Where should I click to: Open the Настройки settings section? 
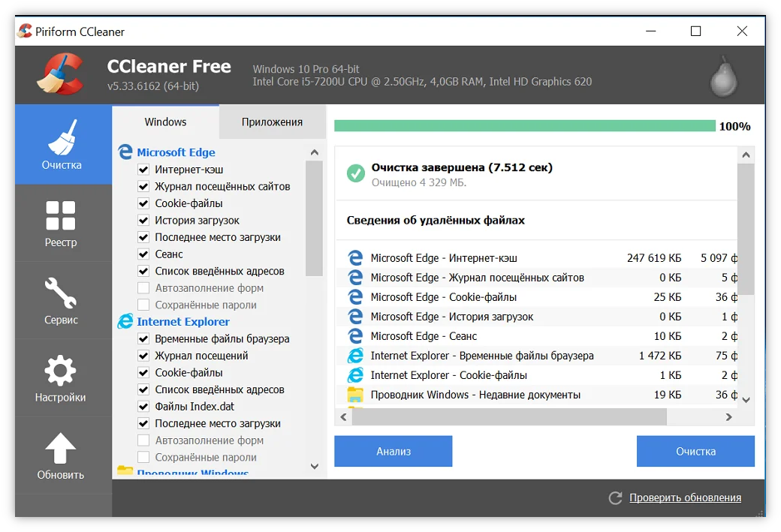click(62, 377)
